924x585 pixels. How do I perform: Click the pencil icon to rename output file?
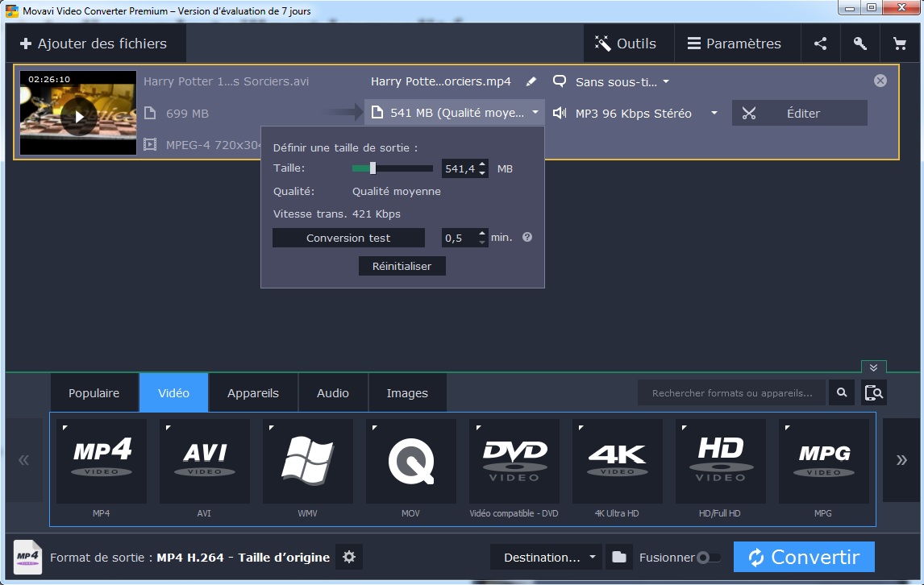pos(531,81)
